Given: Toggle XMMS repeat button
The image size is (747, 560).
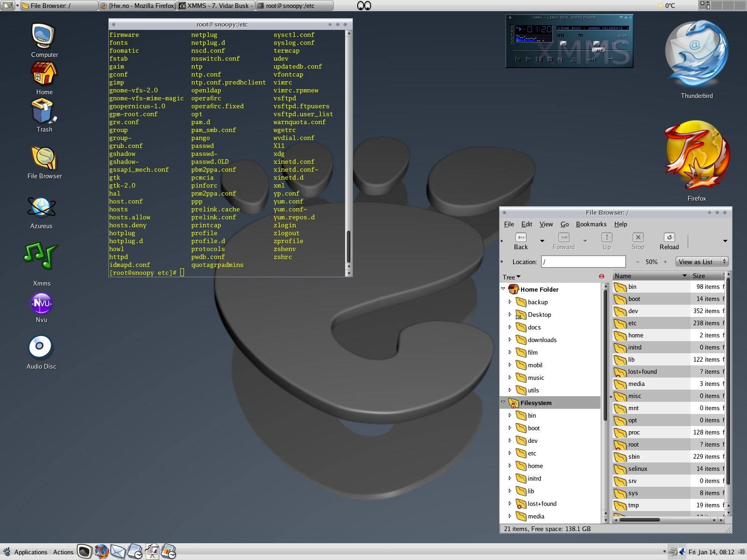Looking at the screenshot, I should pyautogui.click(x=610, y=59).
